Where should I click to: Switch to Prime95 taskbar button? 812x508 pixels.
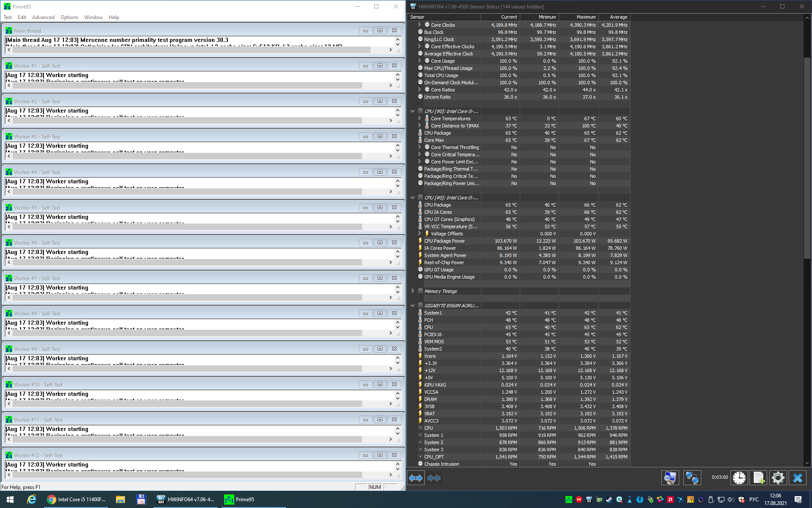coord(253,500)
